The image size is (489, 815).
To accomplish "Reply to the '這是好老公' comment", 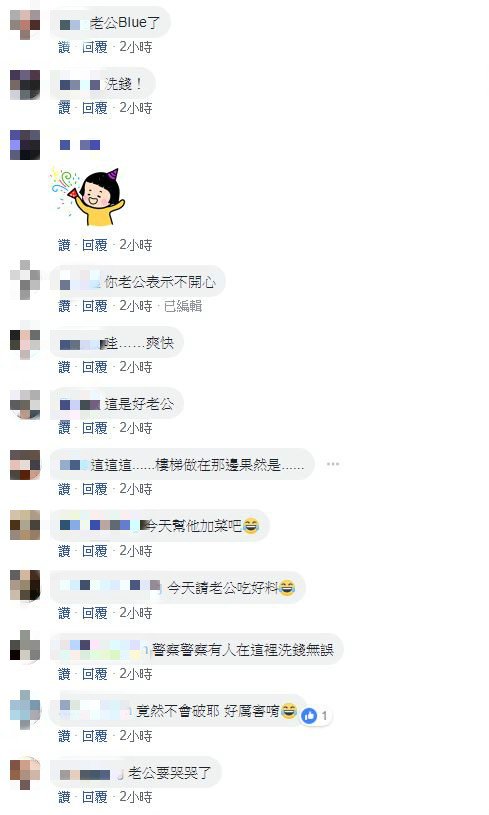I will pyautogui.click(x=95, y=428).
